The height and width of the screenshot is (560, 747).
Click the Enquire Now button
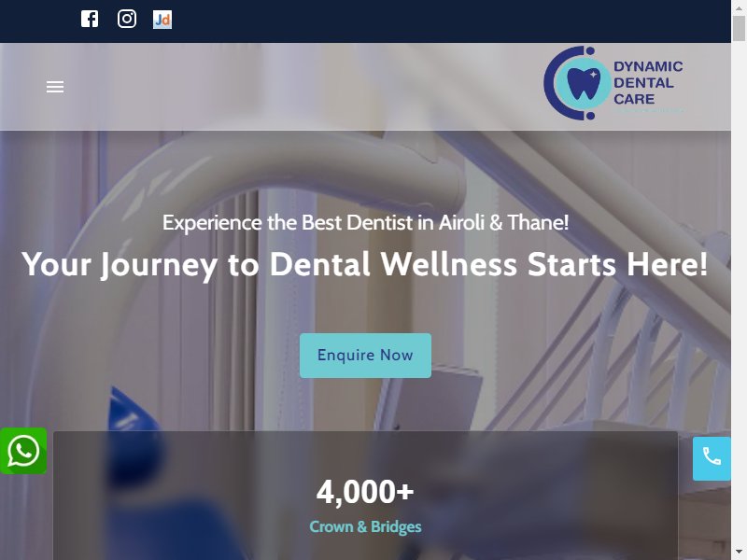tap(365, 356)
